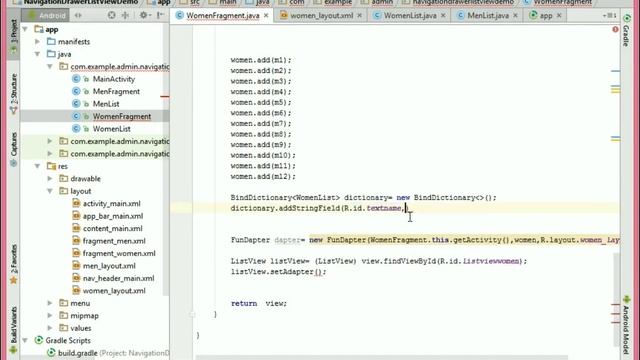
Task: Collapse the java folder
Action: (38, 54)
